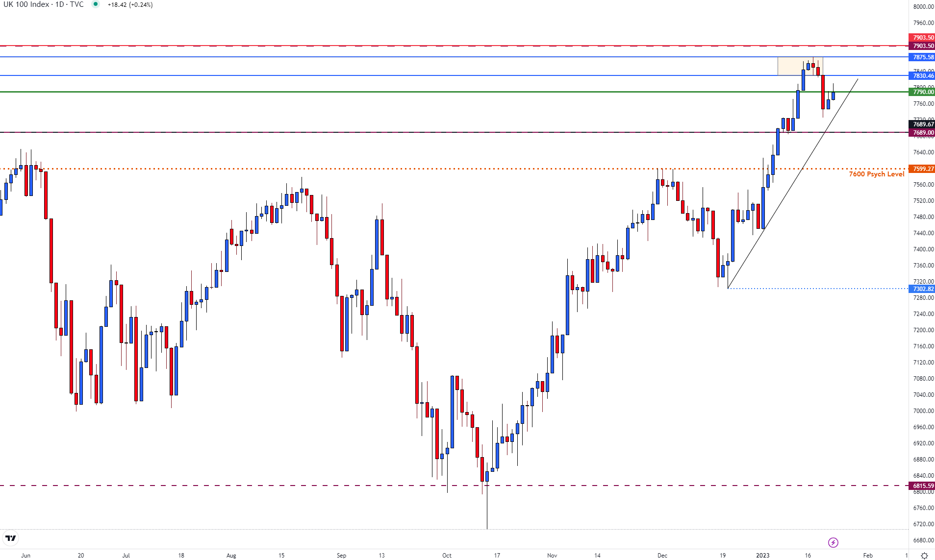Select the blue 7302.82 price label

click(922, 289)
